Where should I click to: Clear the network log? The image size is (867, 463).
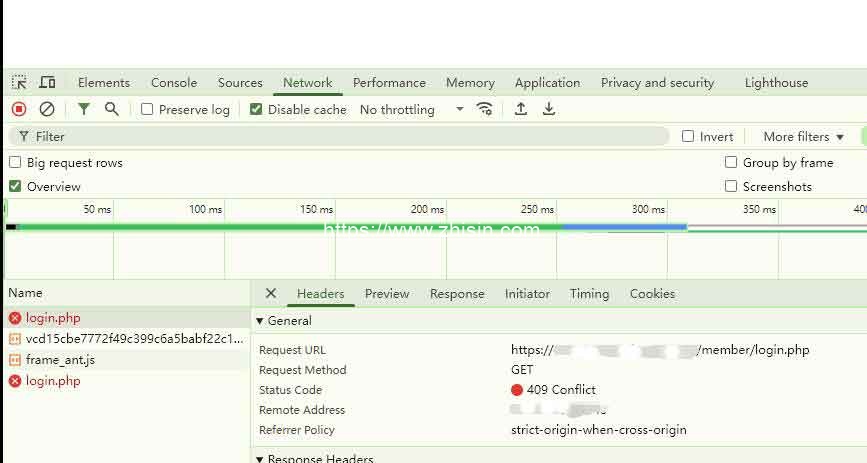tap(47, 109)
